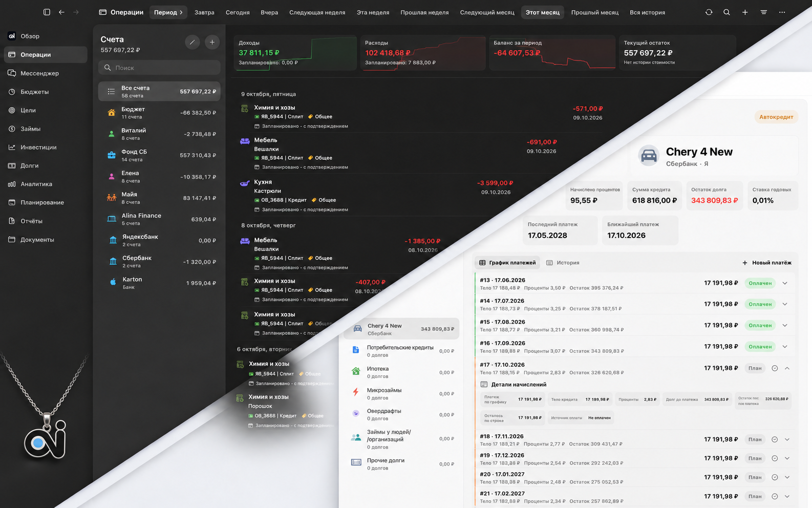This screenshot has width=812, height=508.
Task: Select the Сегодня period tab
Action: pos(238,12)
